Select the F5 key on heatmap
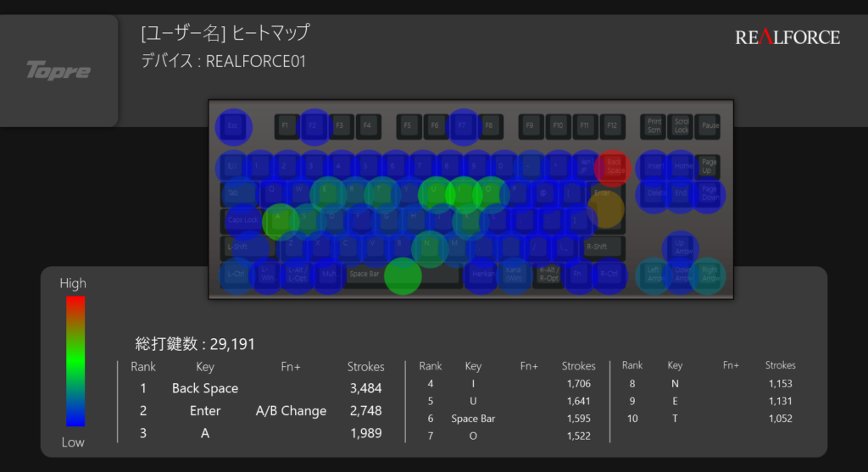The width and height of the screenshot is (868, 472). click(408, 126)
